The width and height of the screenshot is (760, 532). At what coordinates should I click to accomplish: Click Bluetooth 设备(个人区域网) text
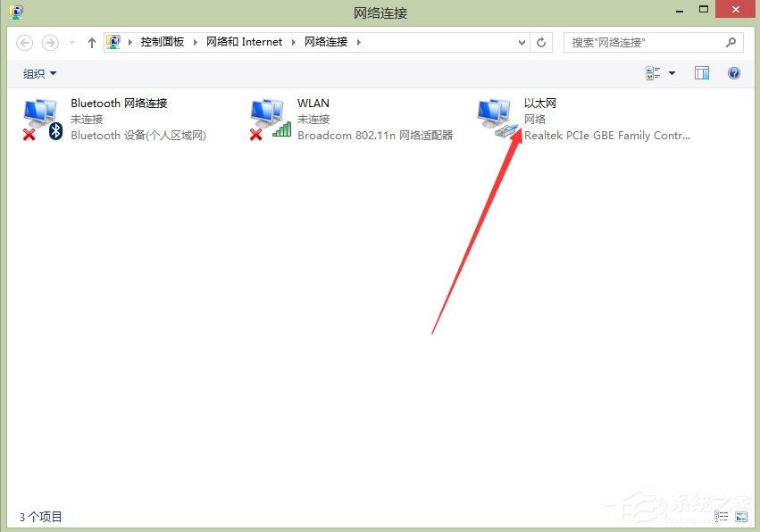pyautogui.click(x=138, y=136)
